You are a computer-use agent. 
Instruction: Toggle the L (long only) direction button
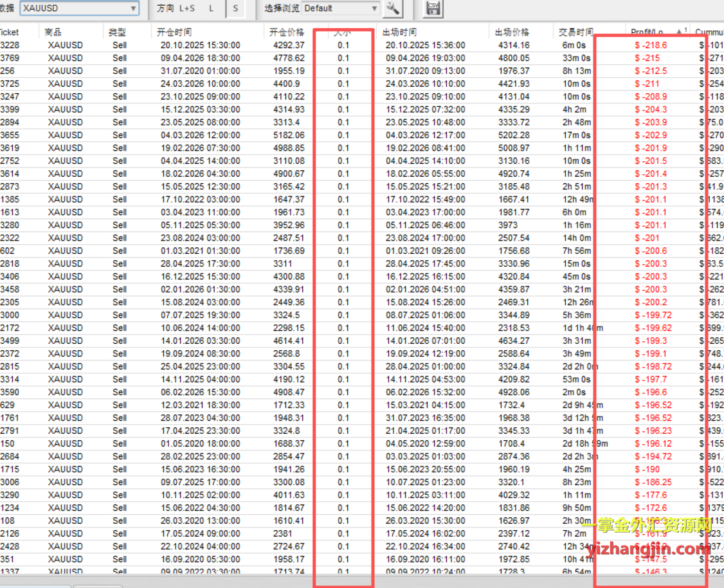pos(212,8)
